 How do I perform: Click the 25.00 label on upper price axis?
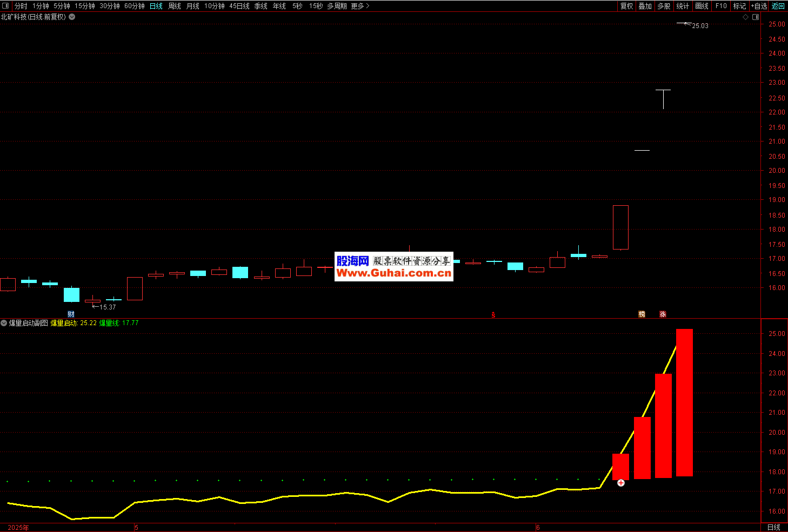(x=777, y=24)
